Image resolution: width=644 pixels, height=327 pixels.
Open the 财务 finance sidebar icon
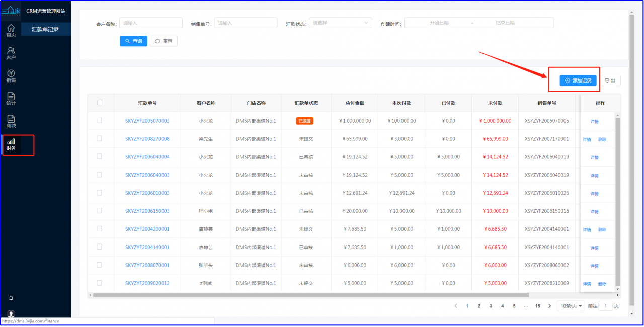tap(11, 144)
